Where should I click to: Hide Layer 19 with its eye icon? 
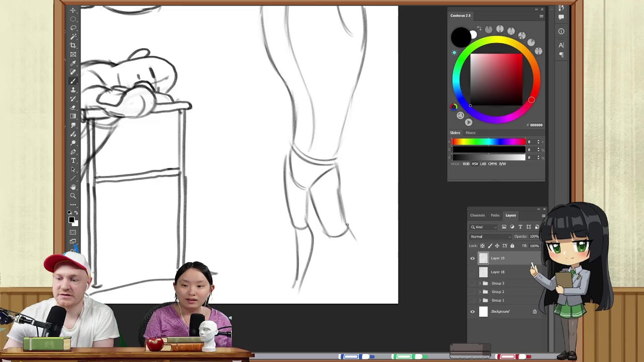click(x=472, y=258)
